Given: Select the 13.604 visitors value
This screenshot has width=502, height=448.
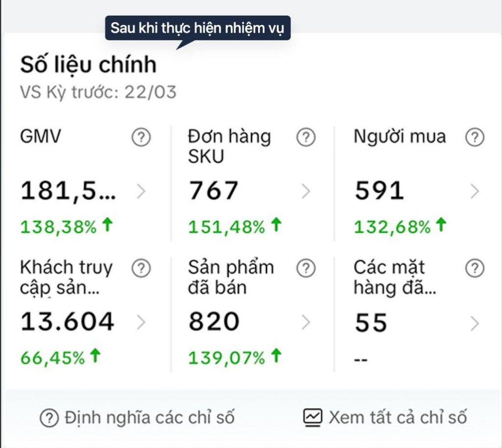Looking at the screenshot, I should click(67, 322).
